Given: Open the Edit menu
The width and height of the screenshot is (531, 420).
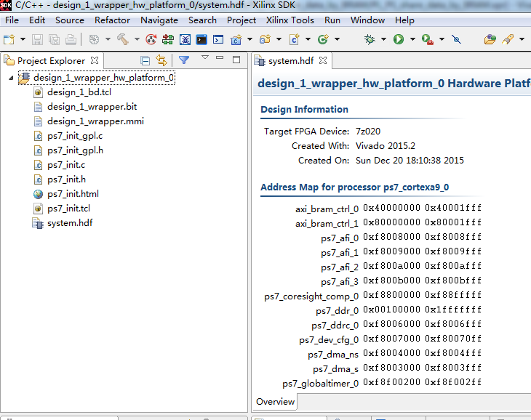Looking at the screenshot, I should pyautogui.click(x=37, y=20).
